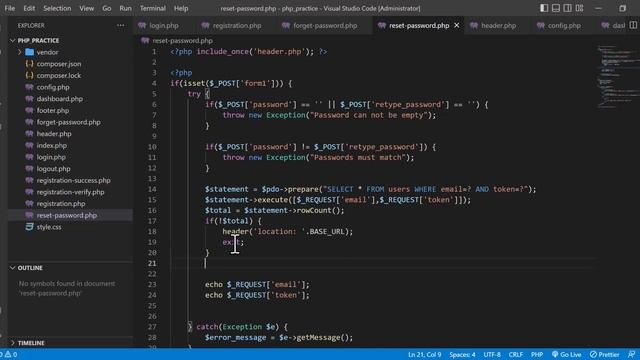Open forget-password.php in explorer
This screenshot has width=640, height=360.
tap(68, 122)
